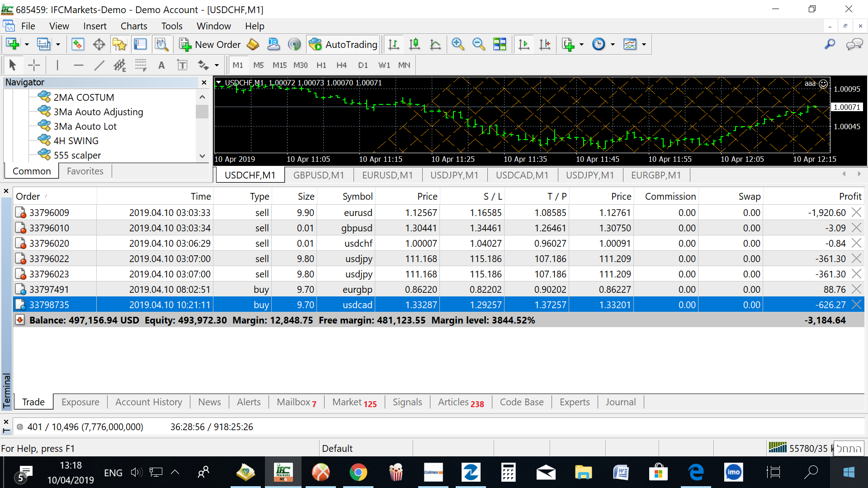Open the Strategy Tester icon
This screenshot has height=488, width=868.
[161, 44]
